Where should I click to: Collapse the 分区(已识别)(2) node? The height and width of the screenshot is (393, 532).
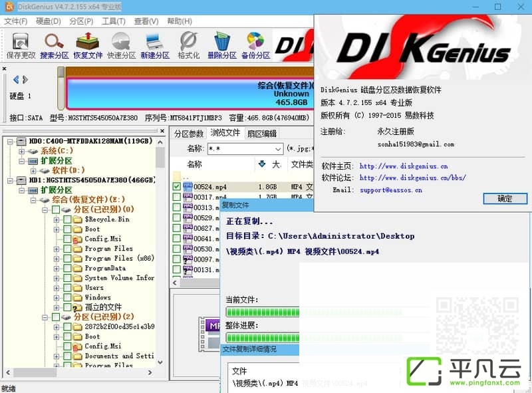pyautogui.click(x=45, y=317)
